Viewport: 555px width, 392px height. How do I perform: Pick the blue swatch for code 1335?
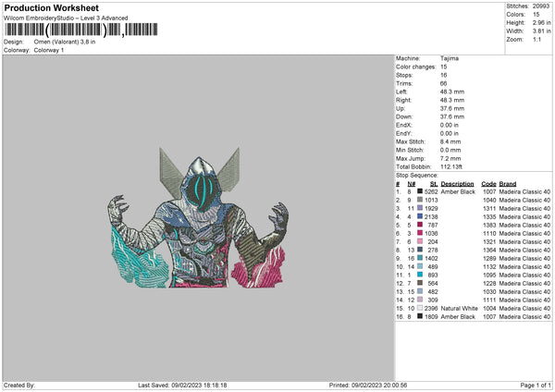420,216
